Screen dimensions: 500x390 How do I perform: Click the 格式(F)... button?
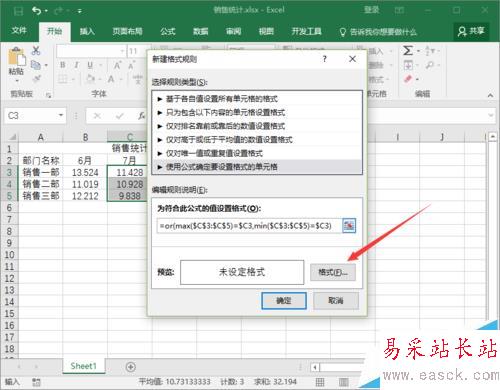333,272
